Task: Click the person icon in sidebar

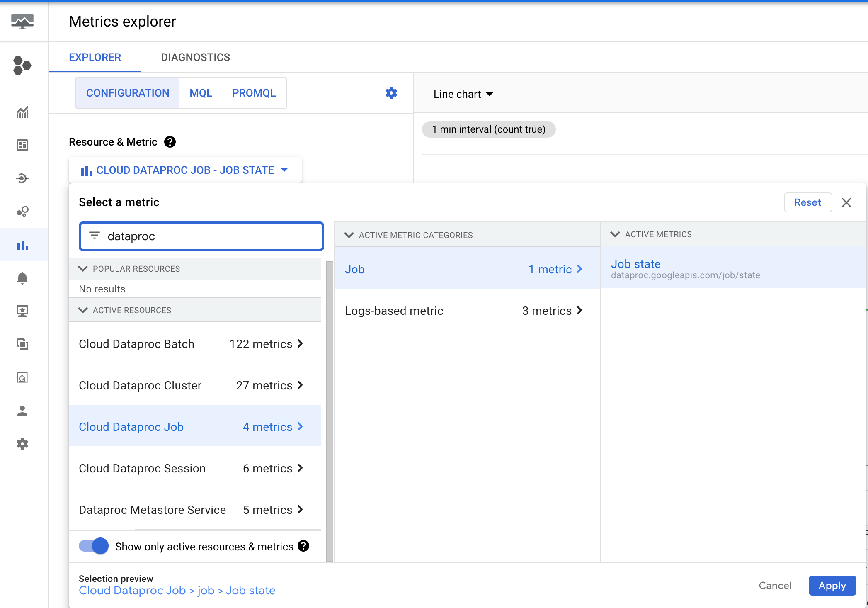Action: coord(22,411)
